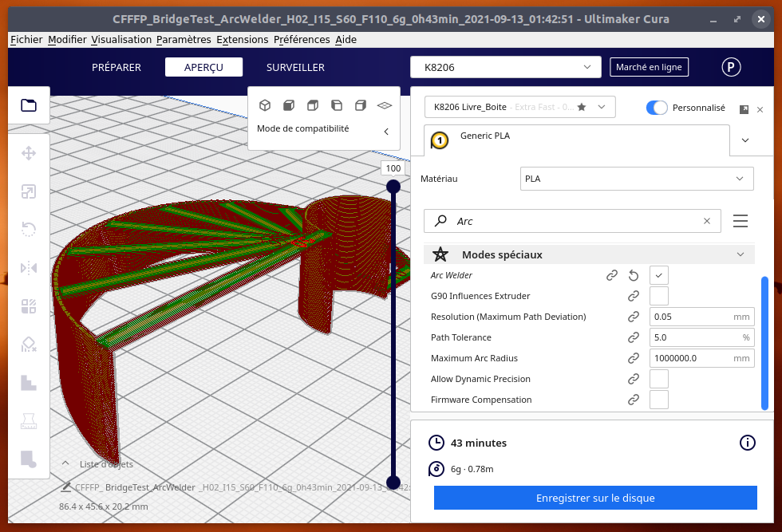Screen dimensions: 782x532
Task: Expand the Generic PLA extruder panel
Action: (745, 140)
